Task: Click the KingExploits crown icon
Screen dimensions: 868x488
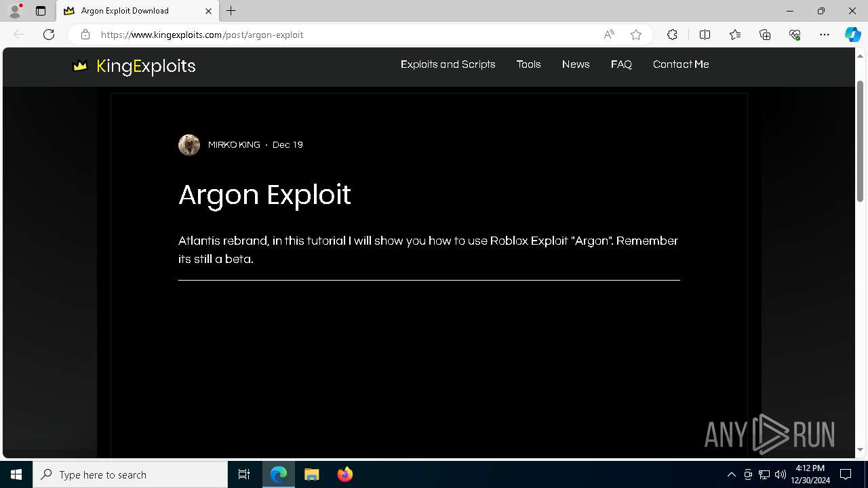Action: click(80, 66)
